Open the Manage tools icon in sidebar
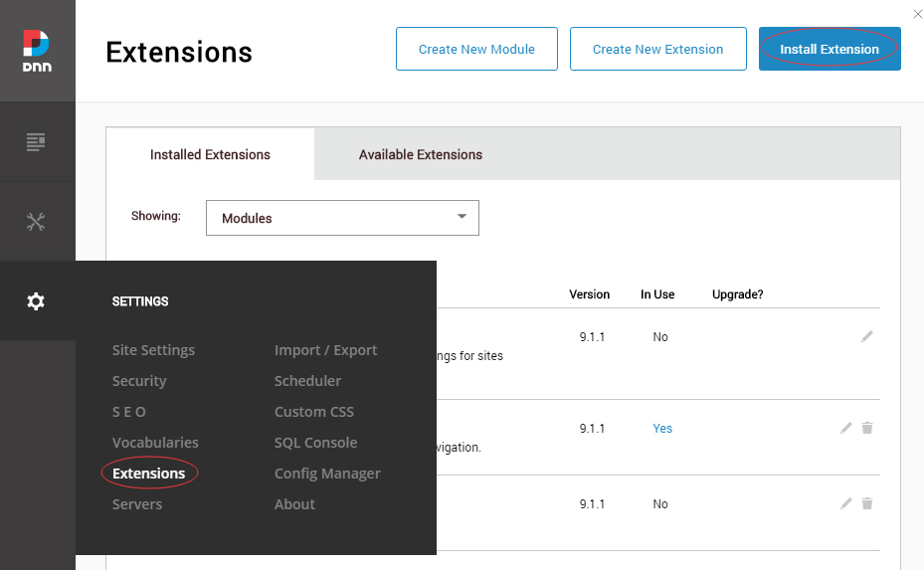Screen dimensions: 924x570 [36, 222]
